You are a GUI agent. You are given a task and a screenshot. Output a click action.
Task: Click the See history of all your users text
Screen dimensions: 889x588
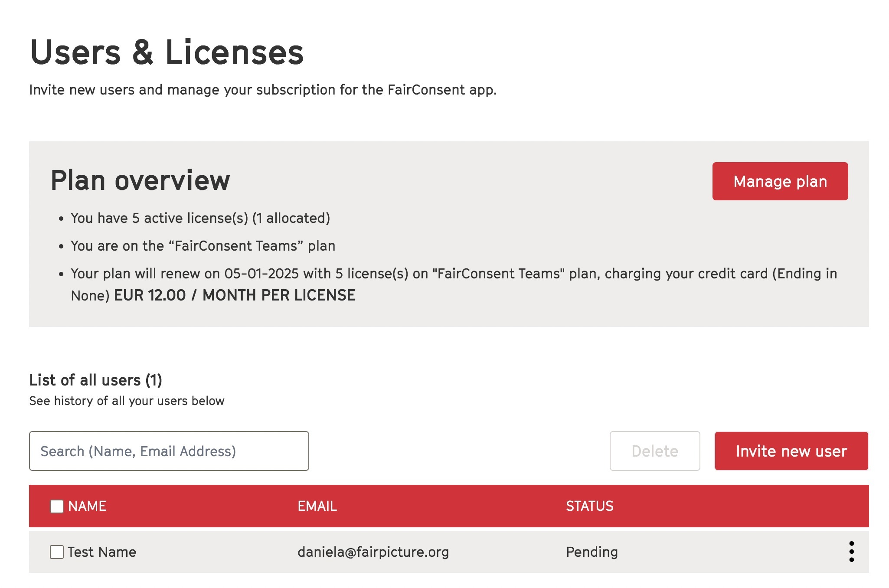[x=127, y=401]
